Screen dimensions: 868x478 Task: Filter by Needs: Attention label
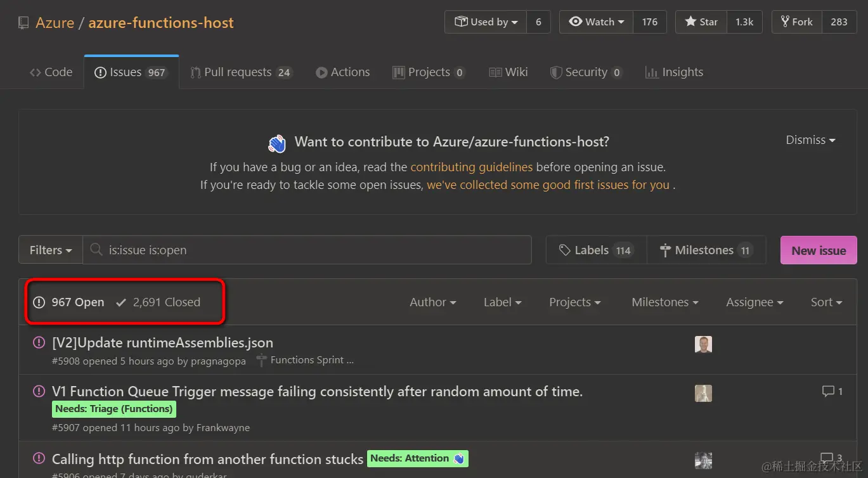pyautogui.click(x=418, y=458)
